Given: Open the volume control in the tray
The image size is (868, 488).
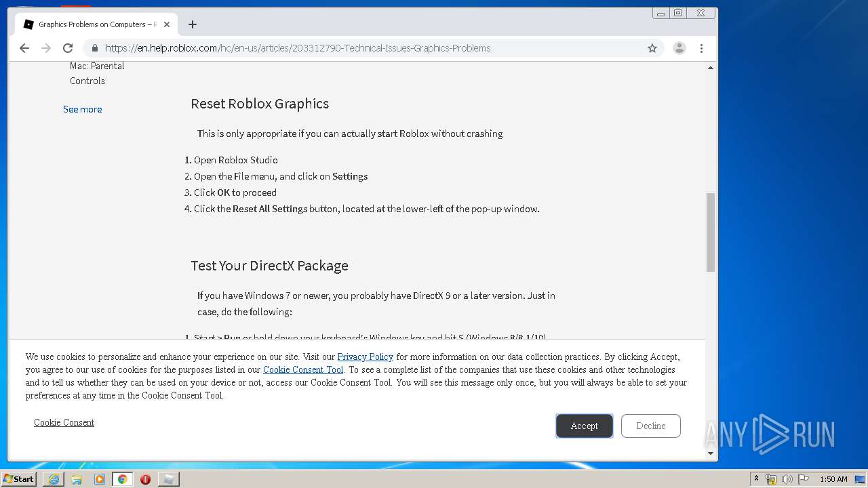Looking at the screenshot, I should 787,479.
